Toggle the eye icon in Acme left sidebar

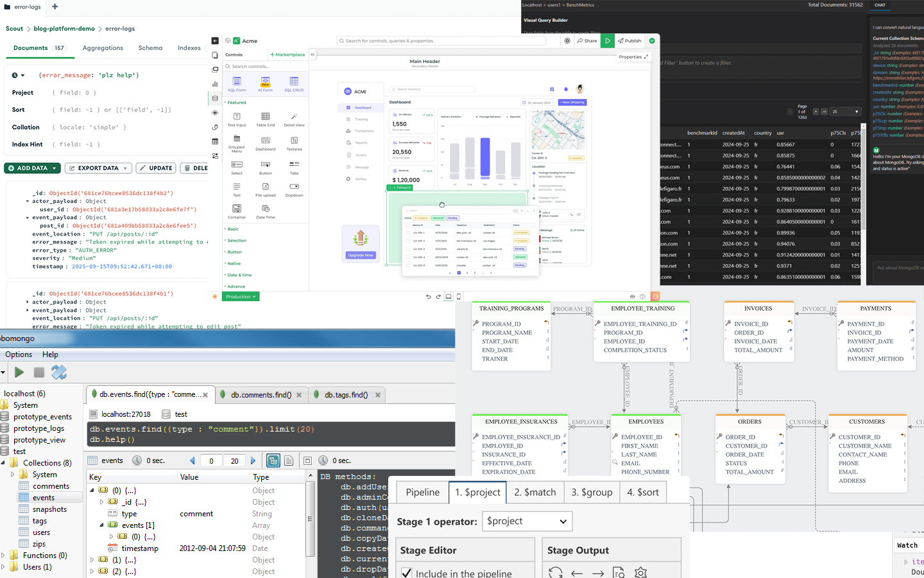pyautogui.click(x=215, y=112)
